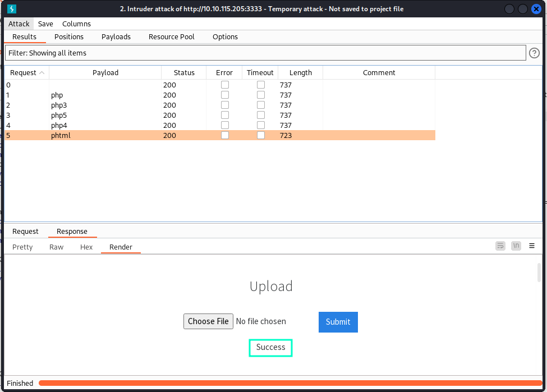Screen dimensions: 547x392
Task: Click the blue Submit button
Action: coord(338,322)
